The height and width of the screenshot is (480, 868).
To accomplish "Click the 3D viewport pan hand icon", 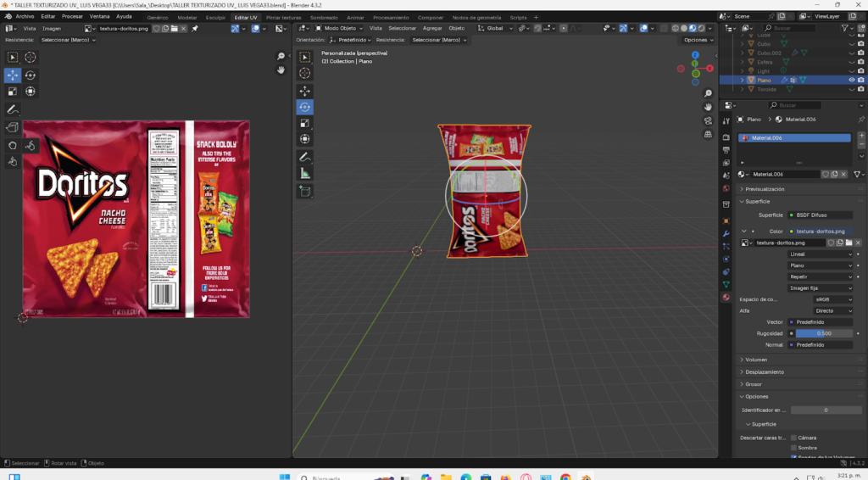I will pyautogui.click(x=708, y=107).
